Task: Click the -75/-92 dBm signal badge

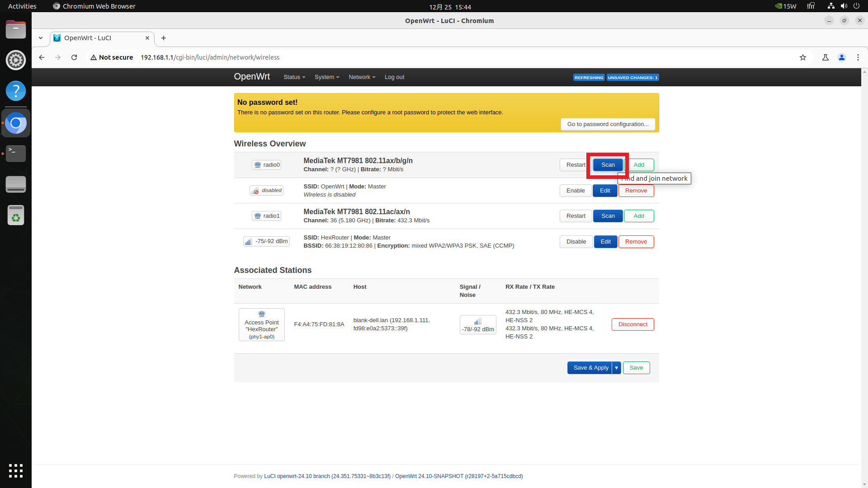Action: tap(266, 242)
